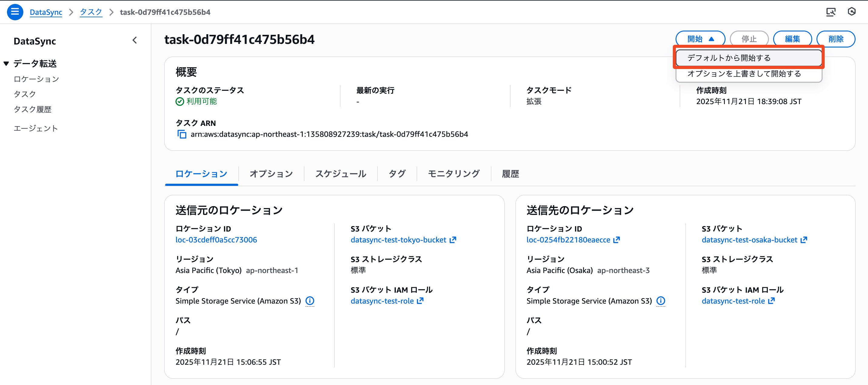Collapse the データ転送 section triangle
Image resolution: width=868 pixels, height=385 pixels.
click(x=6, y=63)
